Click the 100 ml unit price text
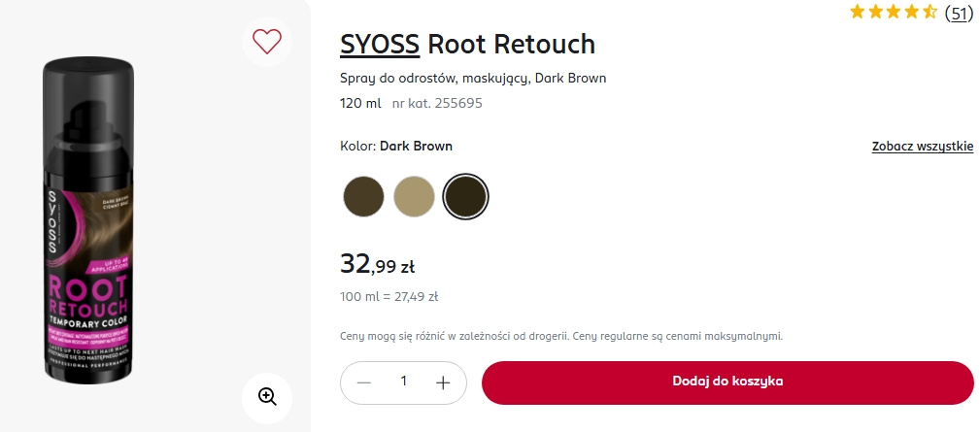 (389, 296)
